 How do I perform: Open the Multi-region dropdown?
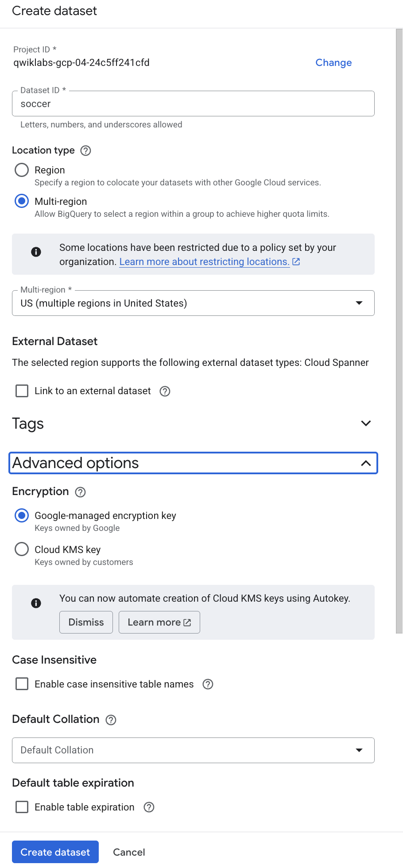[193, 303]
